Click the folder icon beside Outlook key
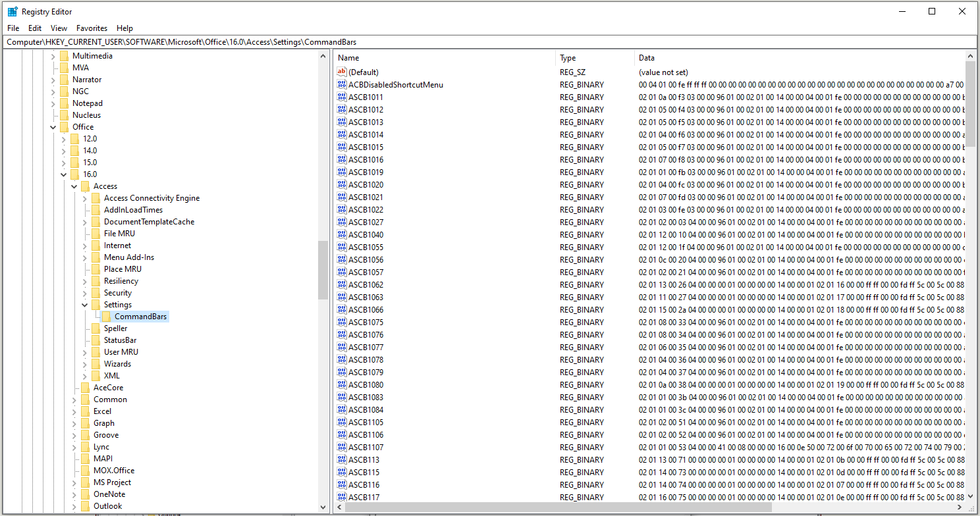This screenshot has width=980, height=516. [86, 506]
